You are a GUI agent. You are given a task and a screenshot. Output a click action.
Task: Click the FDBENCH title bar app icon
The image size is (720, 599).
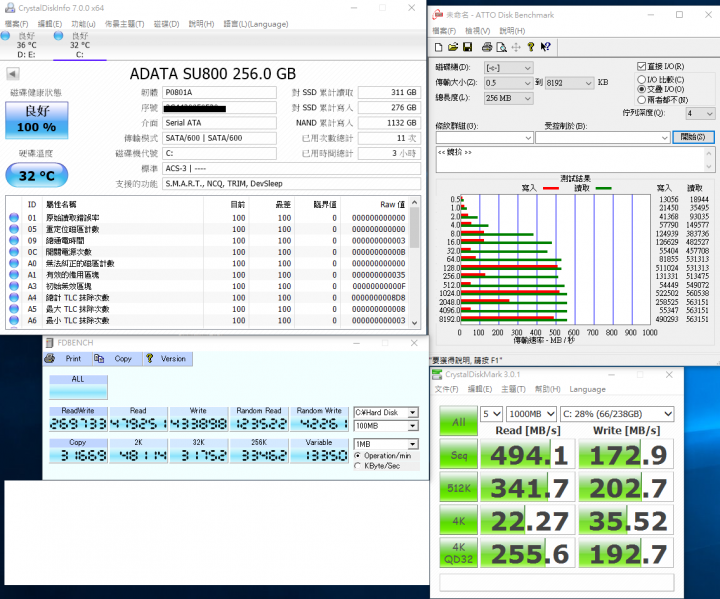click(x=50, y=342)
